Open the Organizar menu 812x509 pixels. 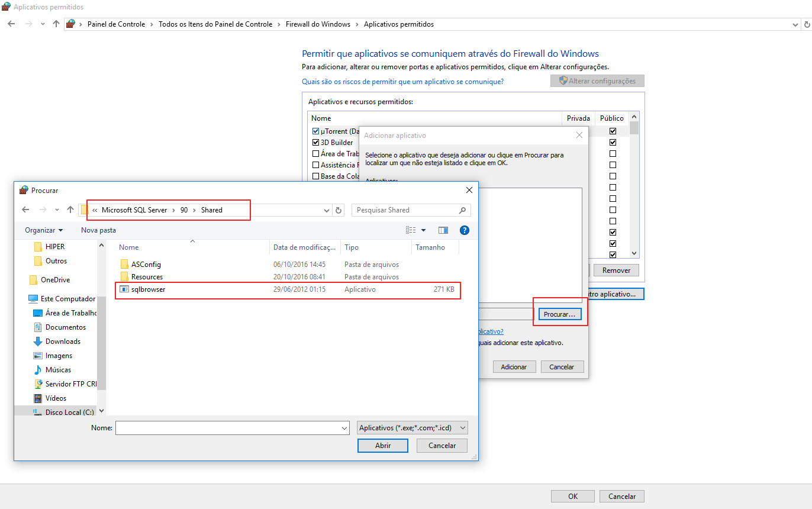pyautogui.click(x=44, y=230)
